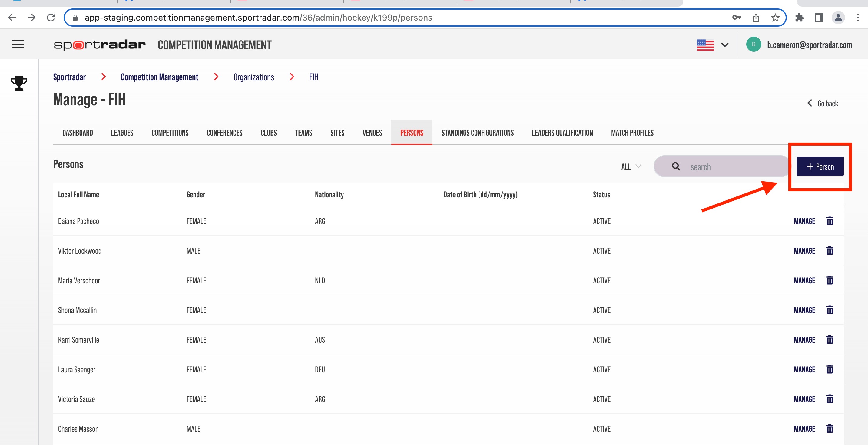The width and height of the screenshot is (868, 445).
Task: Delete Viktor Lockwood with trash icon
Action: click(830, 251)
